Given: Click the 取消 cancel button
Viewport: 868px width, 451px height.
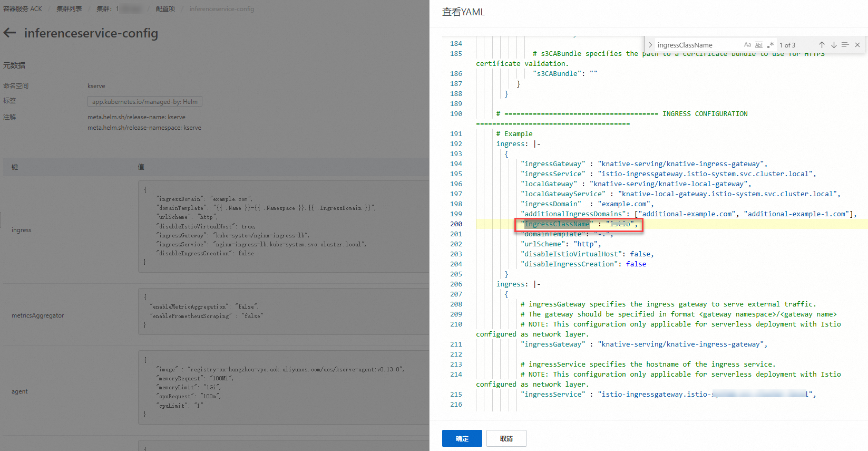Looking at the screenshot, I should [x=506, y=438].
